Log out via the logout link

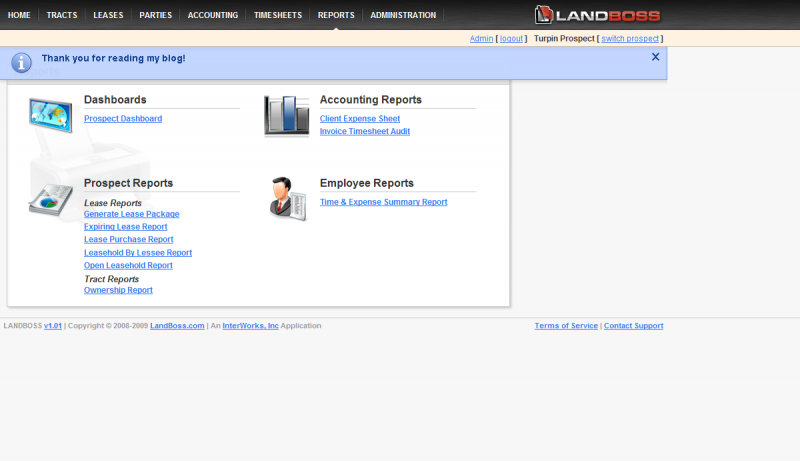tap(511, 39)
